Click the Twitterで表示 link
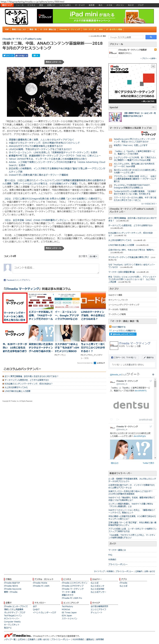This screenshot has height=644, width=159. 148,463
